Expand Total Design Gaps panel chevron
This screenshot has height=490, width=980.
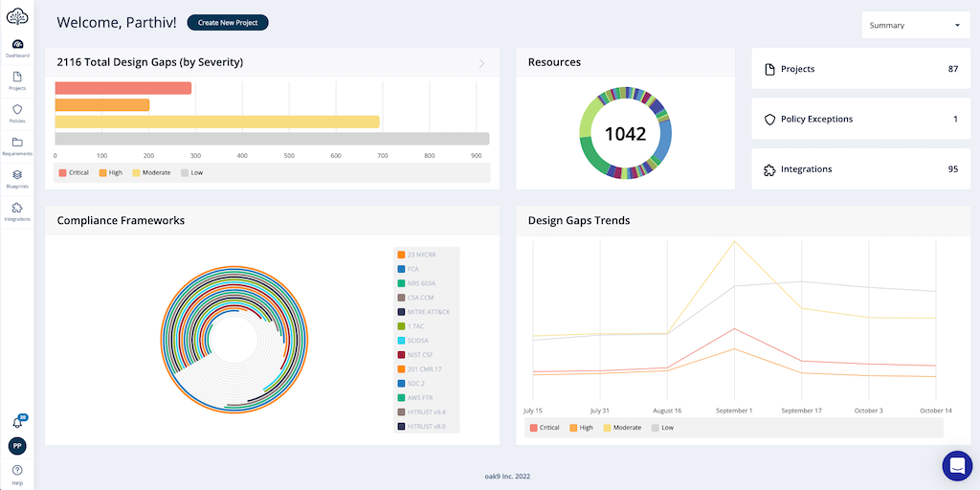click(481, 63)
